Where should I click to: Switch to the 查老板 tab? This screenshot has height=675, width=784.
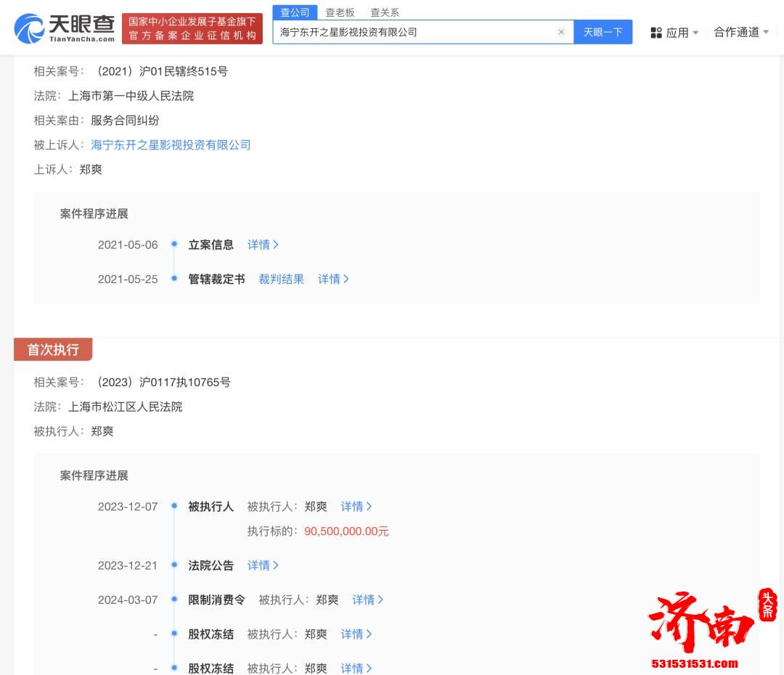coord(338,12)
